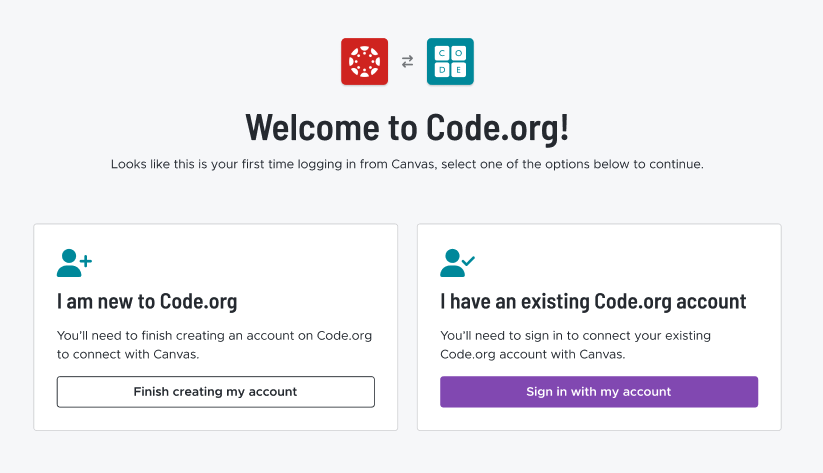This screenshot has height=473, width=823.
Task: Click the swap arrows between logos
Action: click(407, 62)
